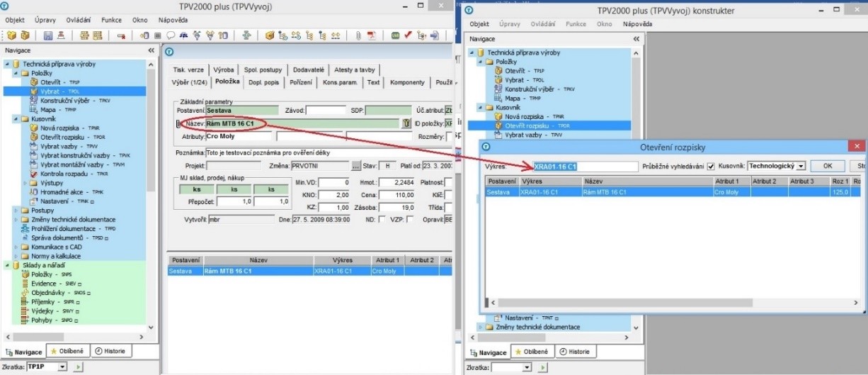This screenshot has width=868, height=375.
Task: Click the floppy disk save icon in toolbar
Action: click(x=48, y=35)
